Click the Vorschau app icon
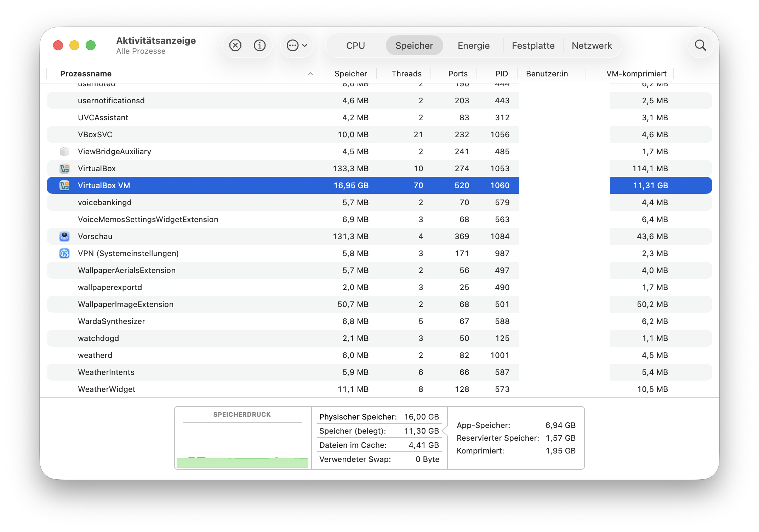 pos(64,236)
